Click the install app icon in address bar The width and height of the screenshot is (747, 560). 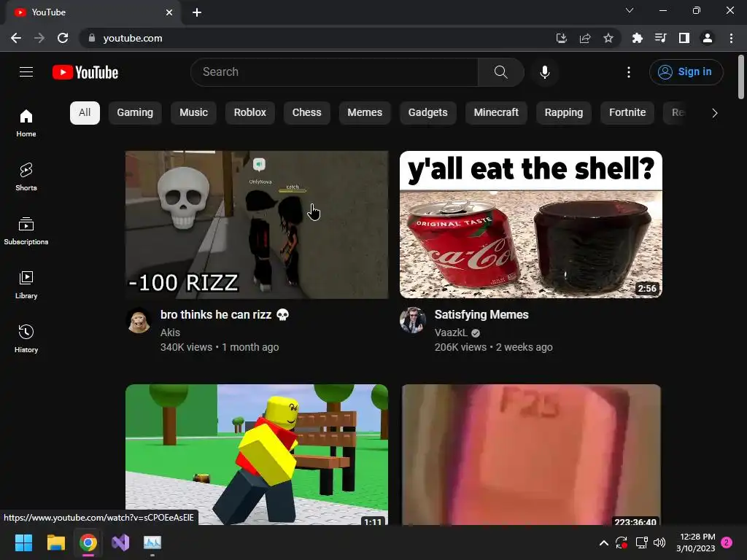point(562,38)
